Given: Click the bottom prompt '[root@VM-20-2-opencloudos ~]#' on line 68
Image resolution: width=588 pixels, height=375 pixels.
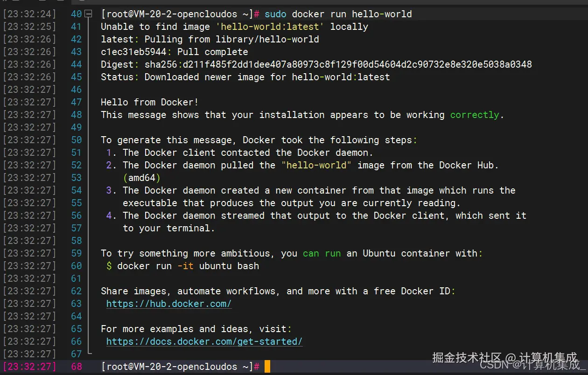Looking at the screenshot, I should (180, 367).
